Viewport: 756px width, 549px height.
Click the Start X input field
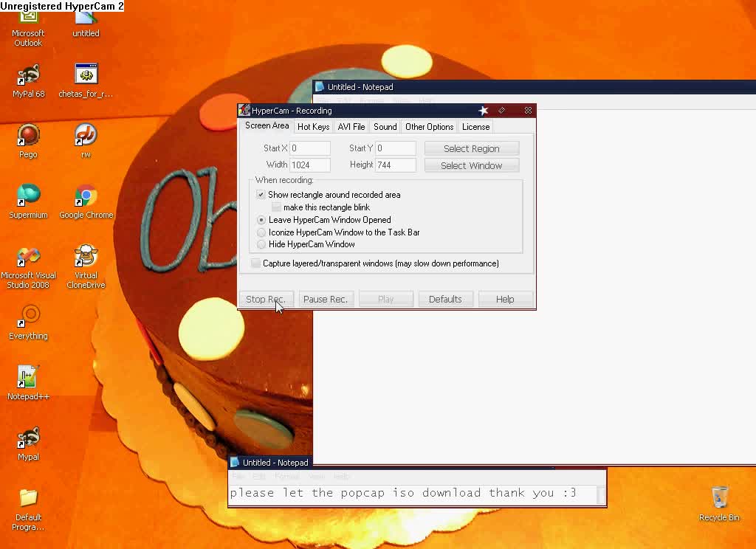(x=309, y=148)
